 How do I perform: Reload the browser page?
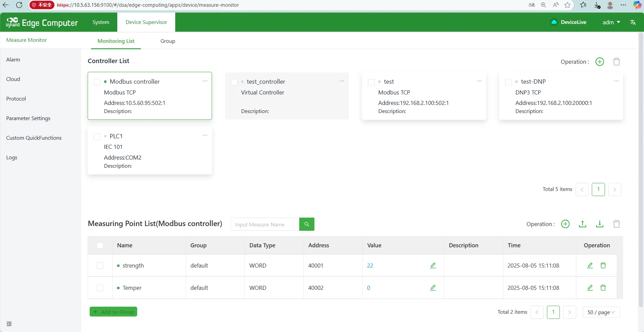click(x=19, y=5)
